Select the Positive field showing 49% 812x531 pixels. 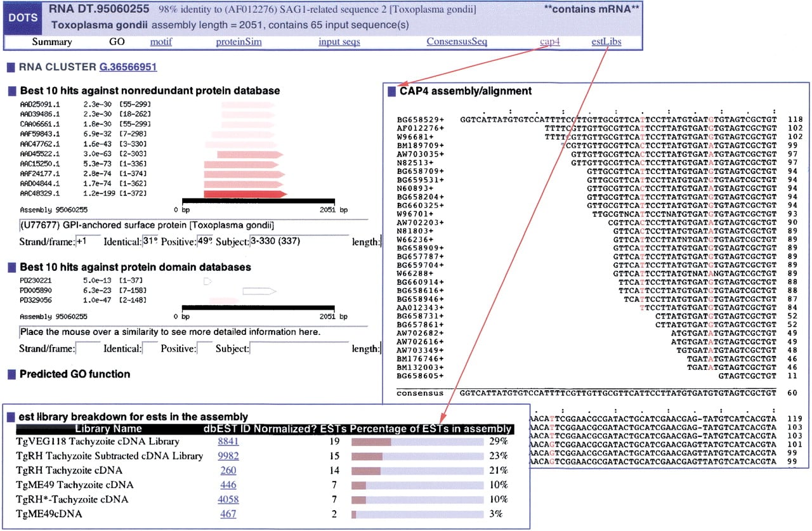coord(205,242)
